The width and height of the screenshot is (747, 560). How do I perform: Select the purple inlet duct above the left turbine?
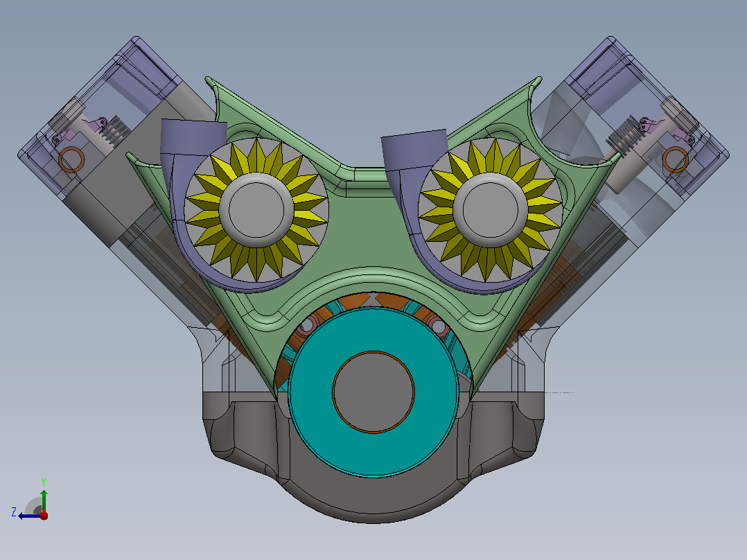193,137
